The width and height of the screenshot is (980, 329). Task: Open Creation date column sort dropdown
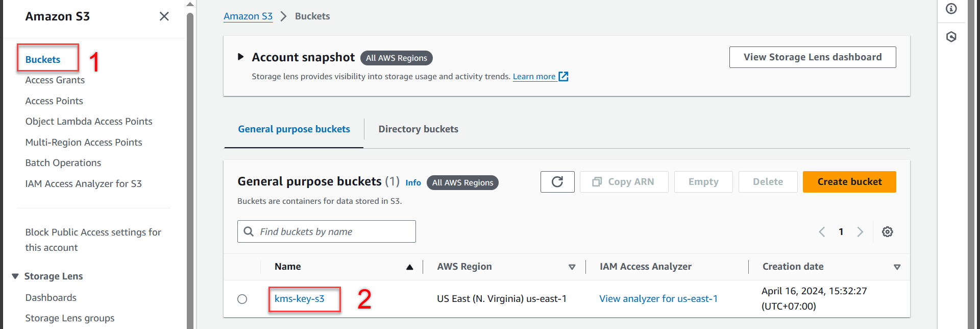click(897, 267)
